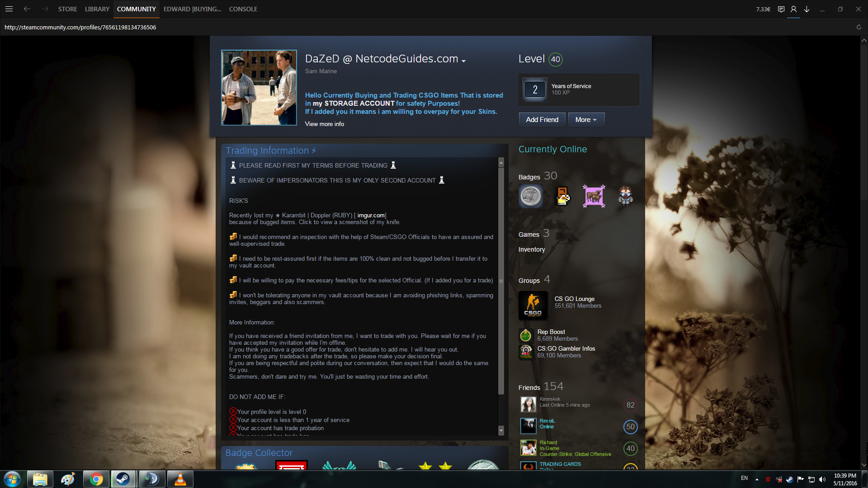Screen dimensions: 868x488
Task: Show hidden system tray icons arrow
Action: (757, 479)
